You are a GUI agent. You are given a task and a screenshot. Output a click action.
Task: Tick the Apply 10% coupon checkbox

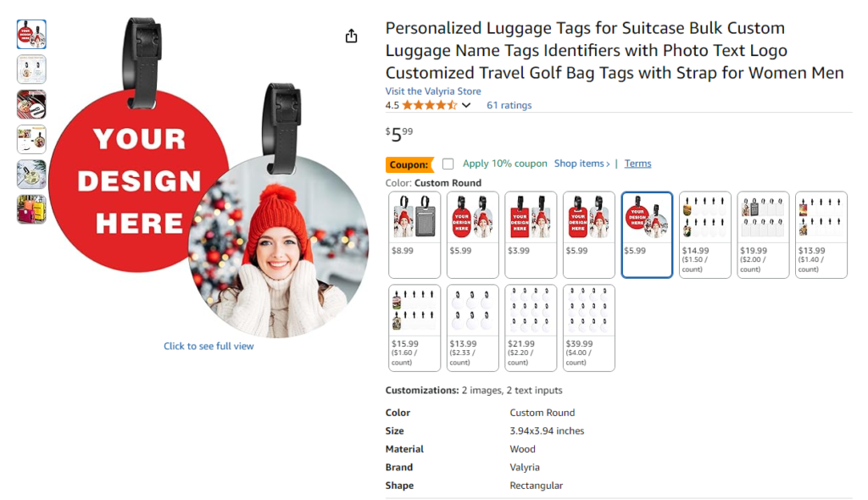[x=448, y=164]
